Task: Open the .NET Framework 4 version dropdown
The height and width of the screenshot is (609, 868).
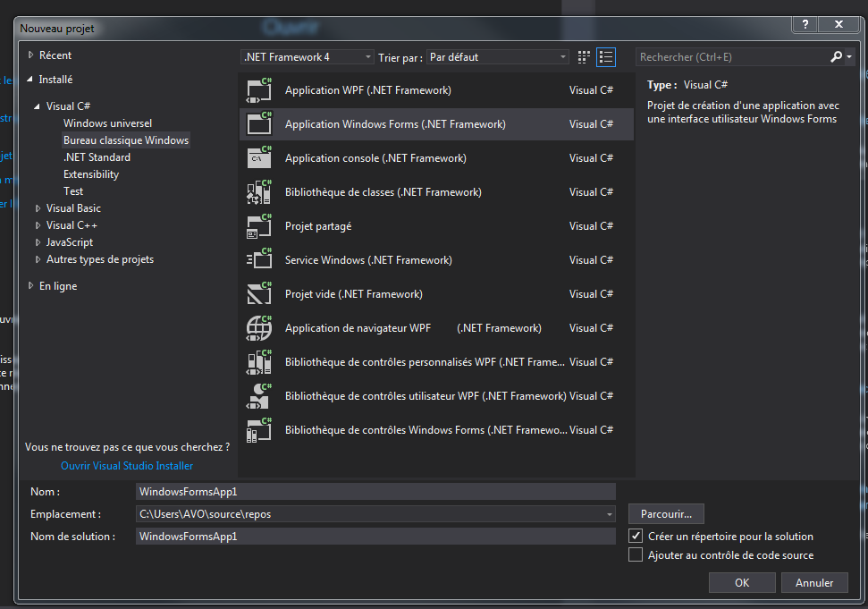Action: point(308,57)
